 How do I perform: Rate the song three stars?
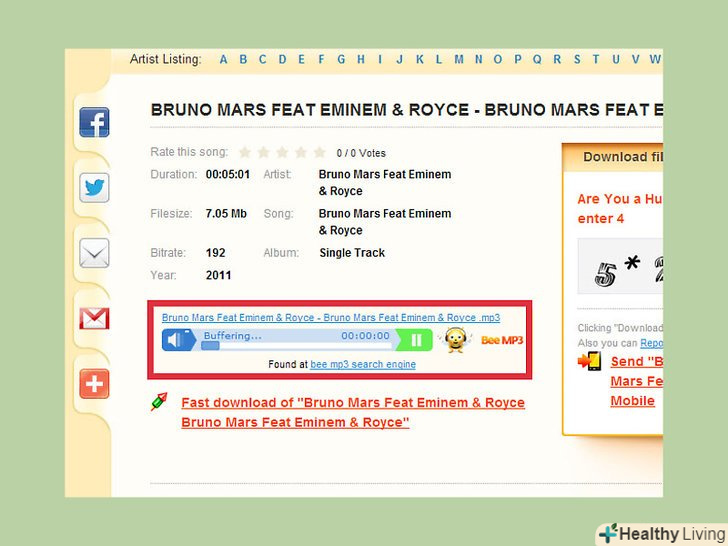(x=282, y=152)
